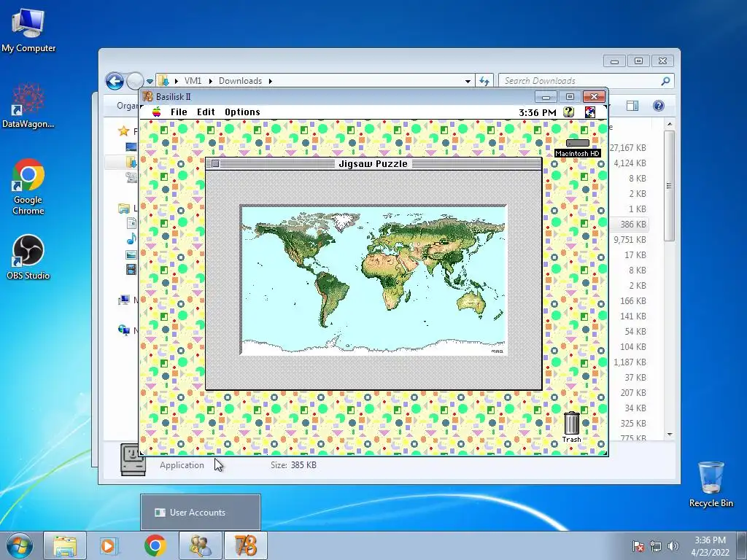Select the DataWagon desktop shortcut
The height and width of the screenshot is (560, 747).
pyautogui.click(x=28, y=106)
